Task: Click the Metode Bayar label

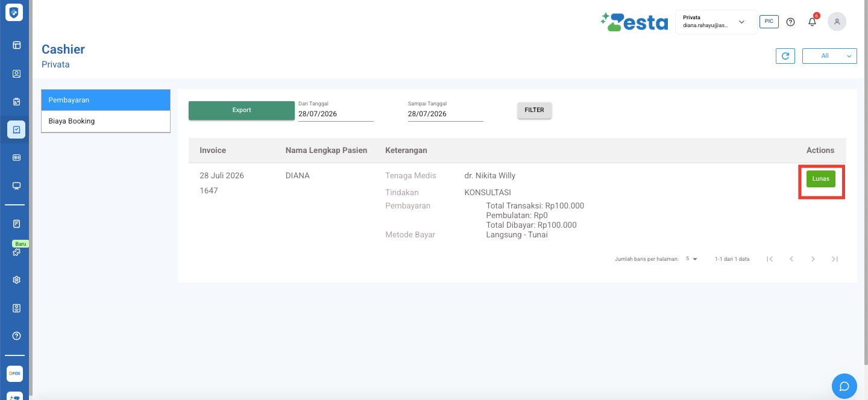Action: pyautogui.click(x=410, y=235)
